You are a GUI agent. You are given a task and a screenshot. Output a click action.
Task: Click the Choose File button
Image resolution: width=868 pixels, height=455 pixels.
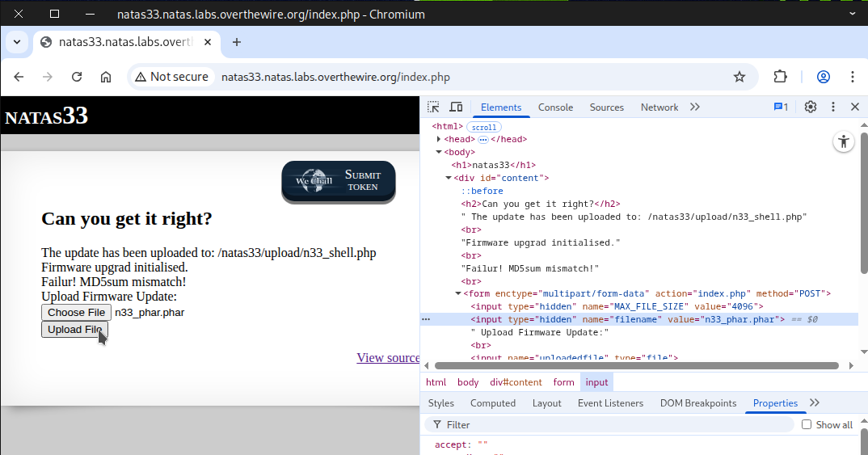click(77, 312)
